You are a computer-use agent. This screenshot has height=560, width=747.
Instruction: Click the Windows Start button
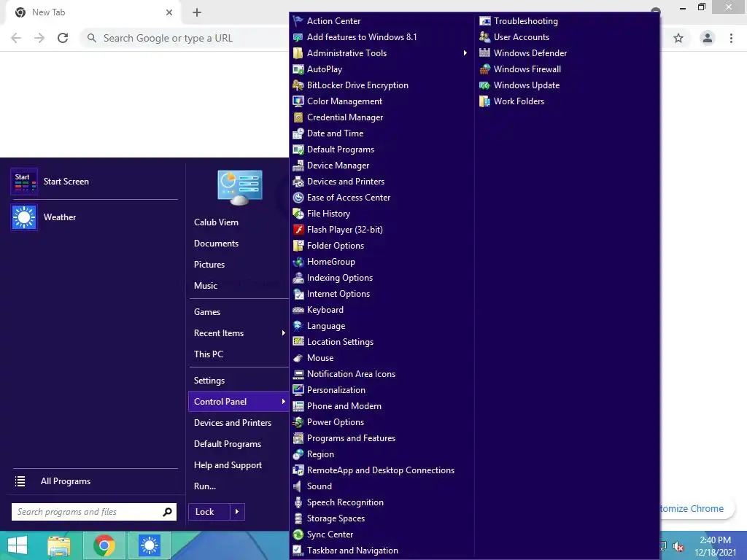point(18,545)
